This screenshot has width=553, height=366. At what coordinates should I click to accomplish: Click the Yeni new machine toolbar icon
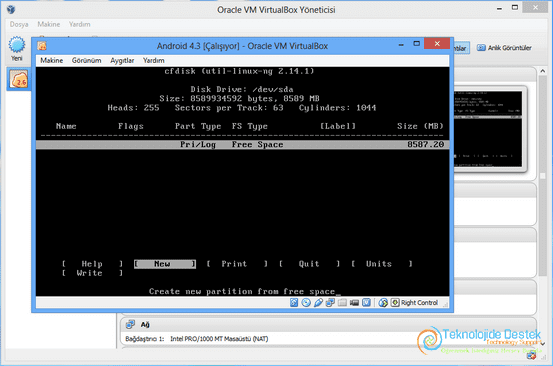pyautogui.click(x=17, y=49)
